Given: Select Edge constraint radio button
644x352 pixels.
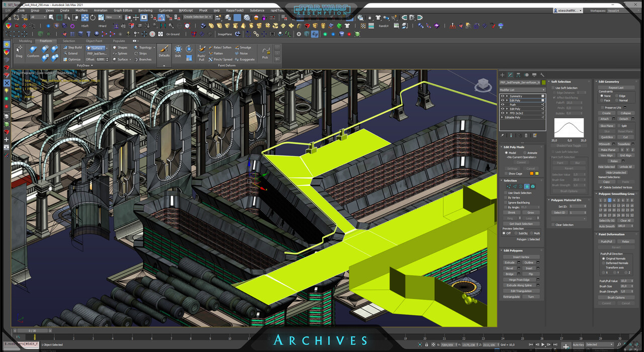Looking at the screenshot, I should pos(616,96).
